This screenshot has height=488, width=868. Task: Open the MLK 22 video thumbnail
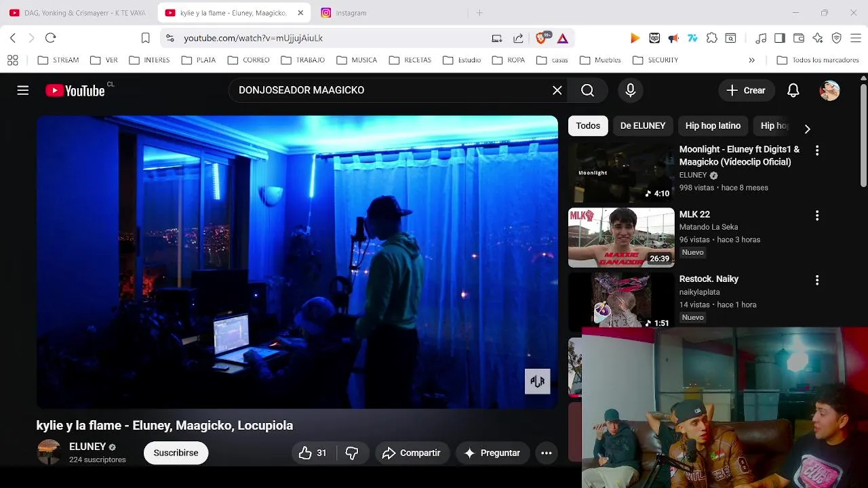pos(621,237)
